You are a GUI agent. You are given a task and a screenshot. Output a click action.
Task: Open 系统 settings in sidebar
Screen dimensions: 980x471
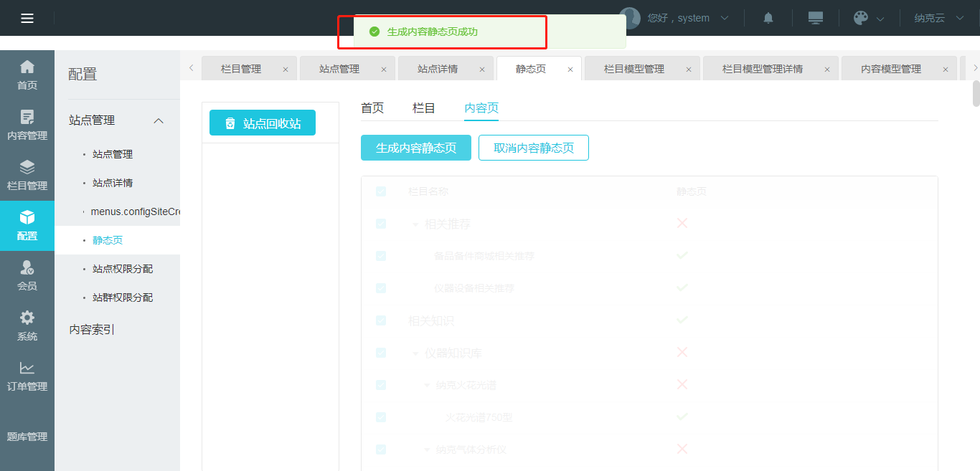27,326
